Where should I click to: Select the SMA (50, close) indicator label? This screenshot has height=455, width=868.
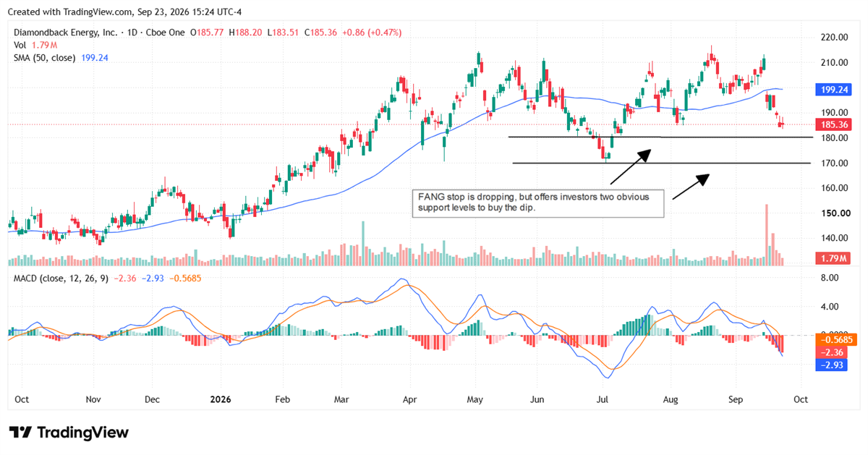coord(45,57)
